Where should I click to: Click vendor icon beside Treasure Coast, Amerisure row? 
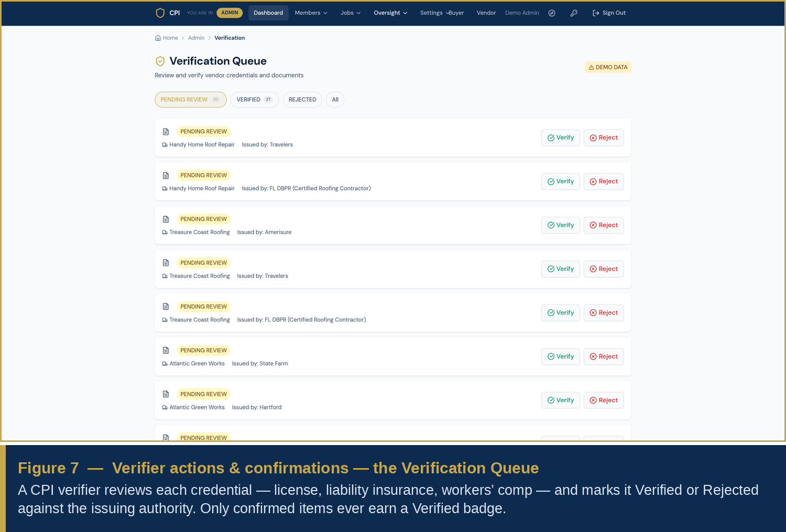click(x=165, y=232)
